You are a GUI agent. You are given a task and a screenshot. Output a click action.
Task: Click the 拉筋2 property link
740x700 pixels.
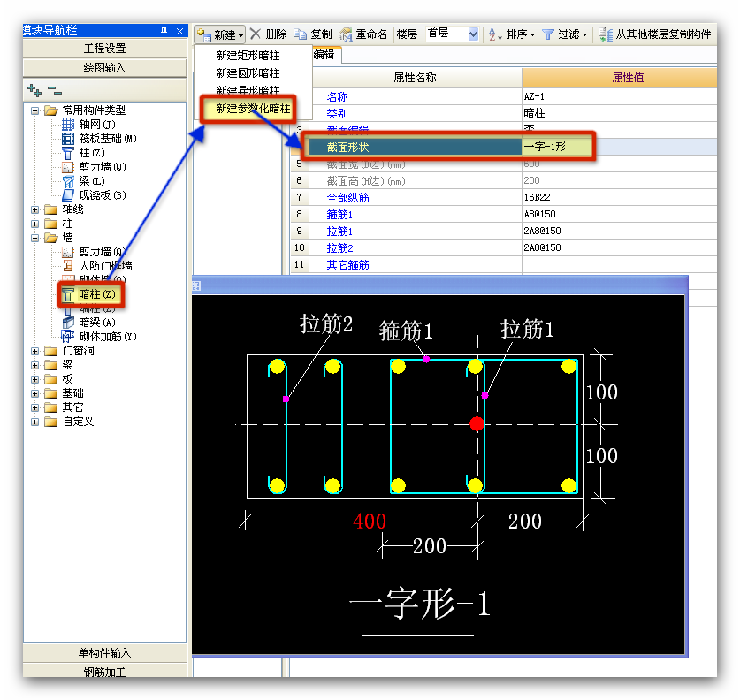[x=339, y=248]
